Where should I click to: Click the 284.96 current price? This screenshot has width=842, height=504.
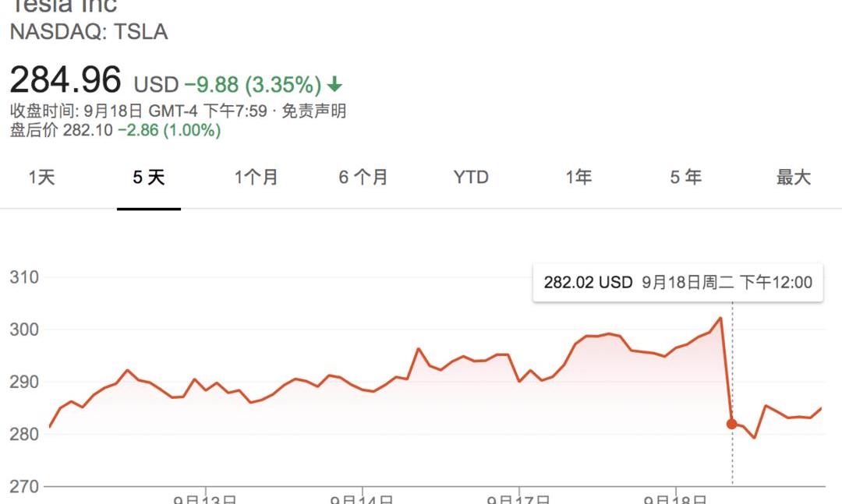65,80
